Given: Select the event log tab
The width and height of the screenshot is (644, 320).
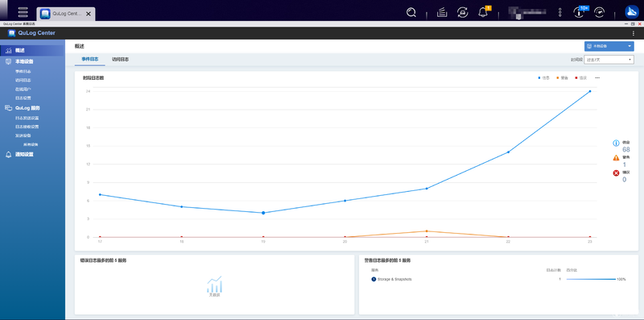Looking at the screenshot, I should click(90, 59).
